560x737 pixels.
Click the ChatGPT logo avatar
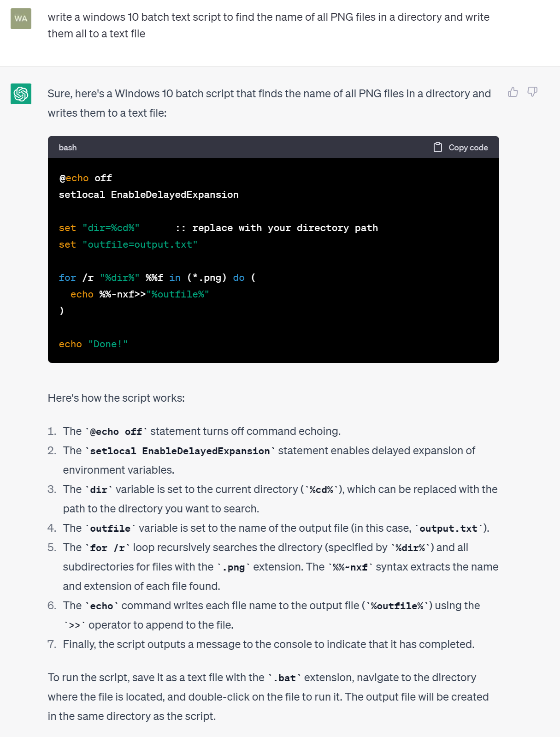21,94
